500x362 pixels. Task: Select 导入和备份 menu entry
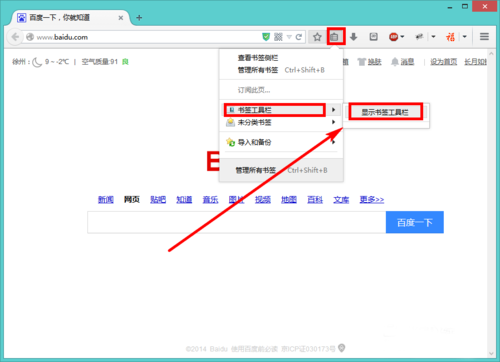point(281,142)
